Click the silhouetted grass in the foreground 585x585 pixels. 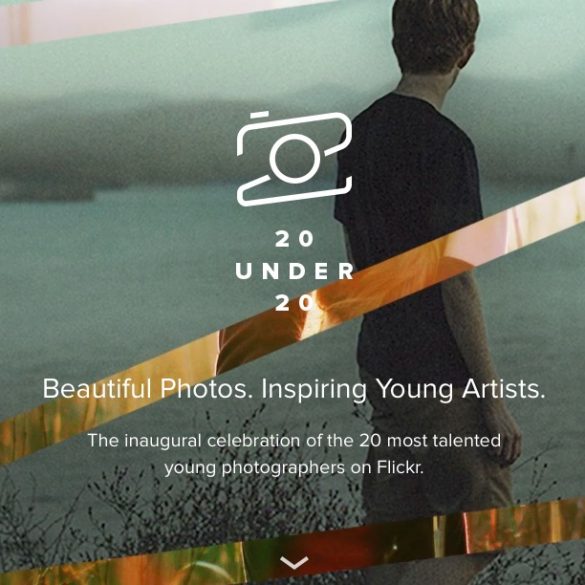point(187,504)
